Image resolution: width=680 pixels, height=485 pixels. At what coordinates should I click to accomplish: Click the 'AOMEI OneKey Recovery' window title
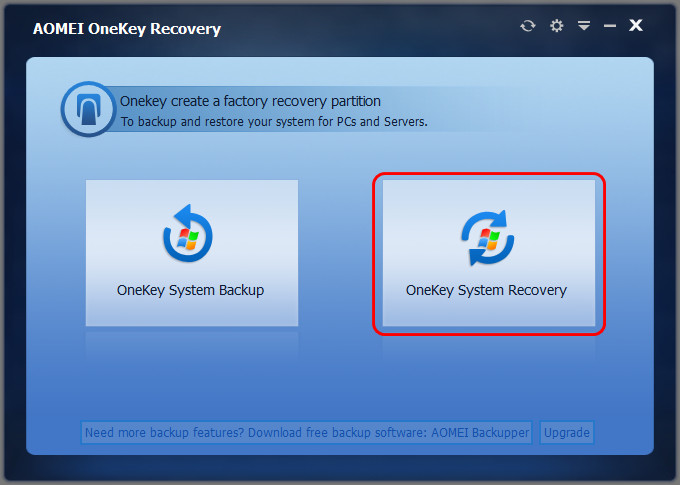[x=127, y=29]
